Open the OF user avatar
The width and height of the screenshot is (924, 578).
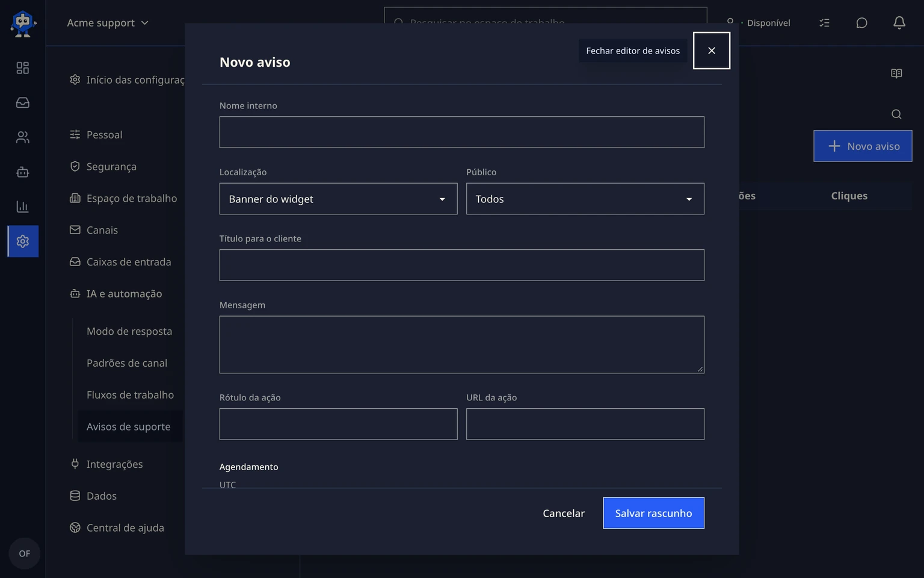pyautogui.click(x=24, y=553)
